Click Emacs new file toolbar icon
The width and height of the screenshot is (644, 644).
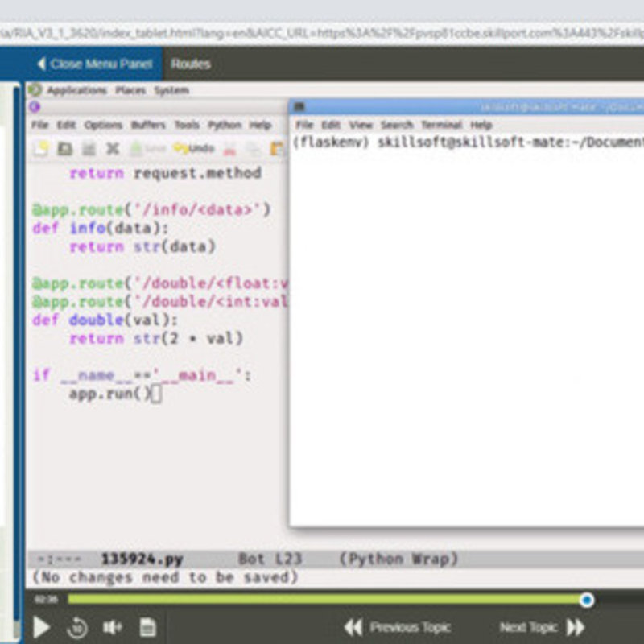pos(41,148)
